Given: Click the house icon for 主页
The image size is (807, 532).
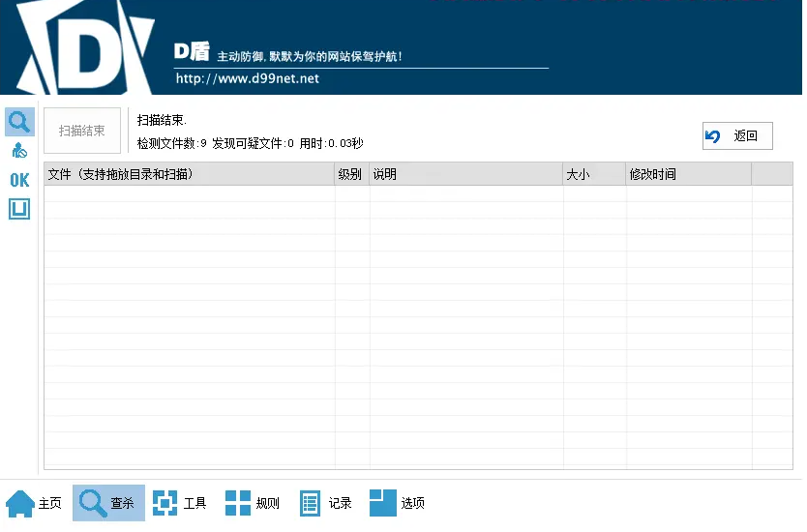Looking at the screenshot, I should point(19,503).
